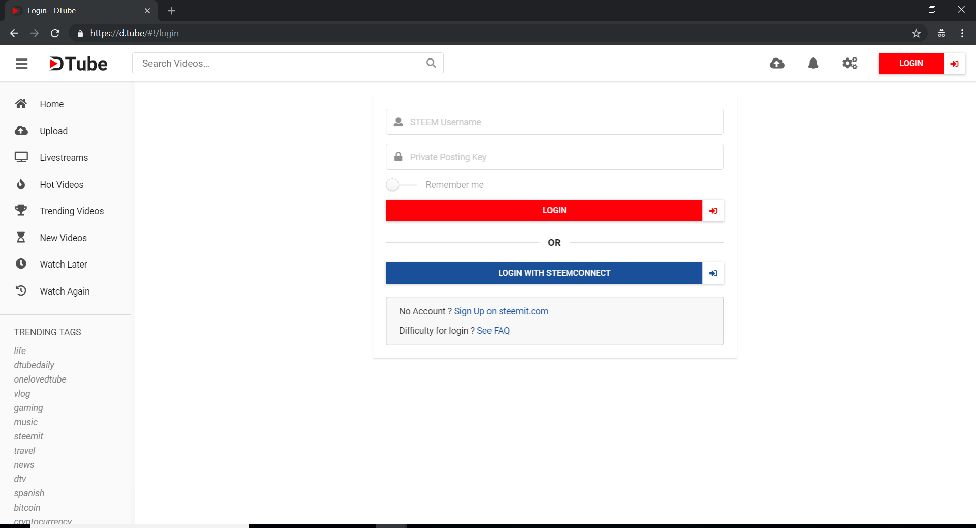Click the 'No Account ?' text

click(x=425, y=311)
